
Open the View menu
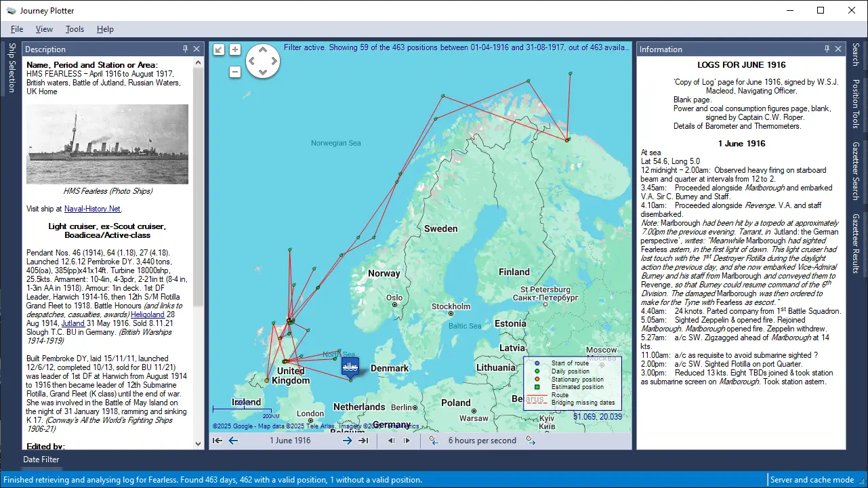click(x=44, y=29)
